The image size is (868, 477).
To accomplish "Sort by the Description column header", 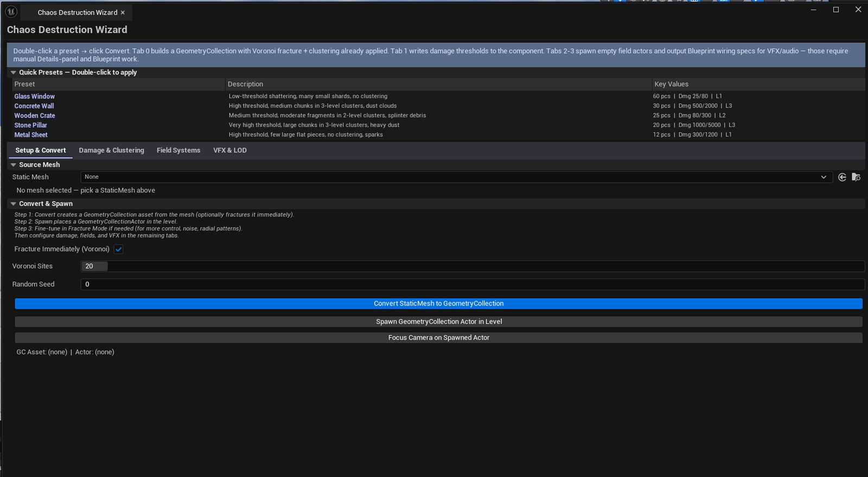I will (x=438, y=84).
